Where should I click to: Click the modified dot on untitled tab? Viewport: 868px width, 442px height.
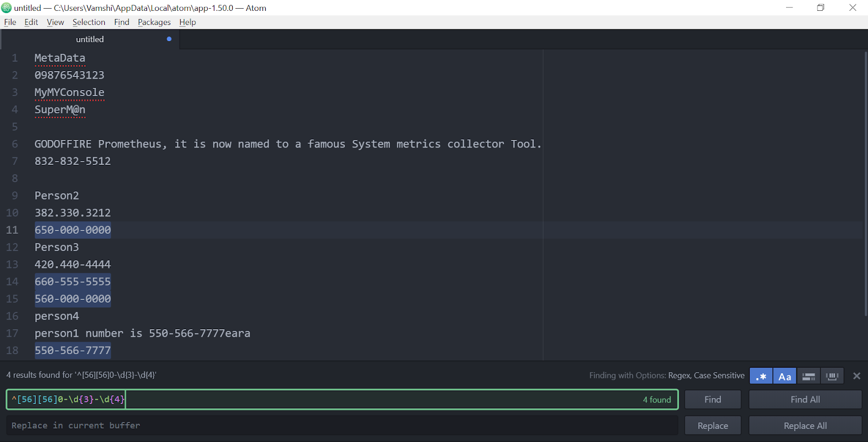[x=169, y=39]
